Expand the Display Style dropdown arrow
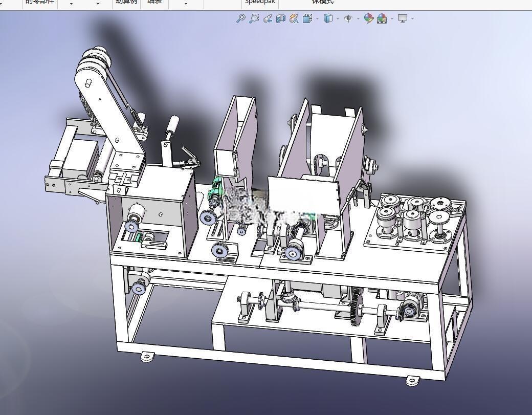Image resolution: width=532 pixels, height=415 pixels. [x=338, y=18]
